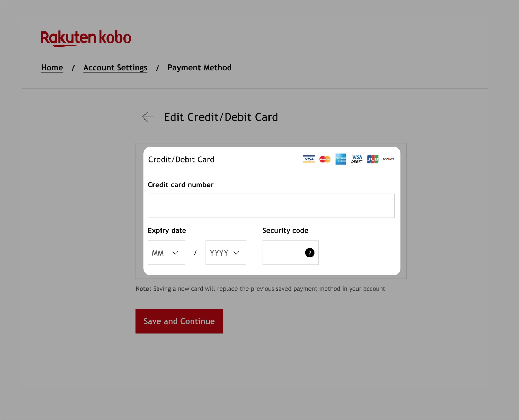Click the Visa card icon
Screen dimensions: 519x420
click(309, 159)
